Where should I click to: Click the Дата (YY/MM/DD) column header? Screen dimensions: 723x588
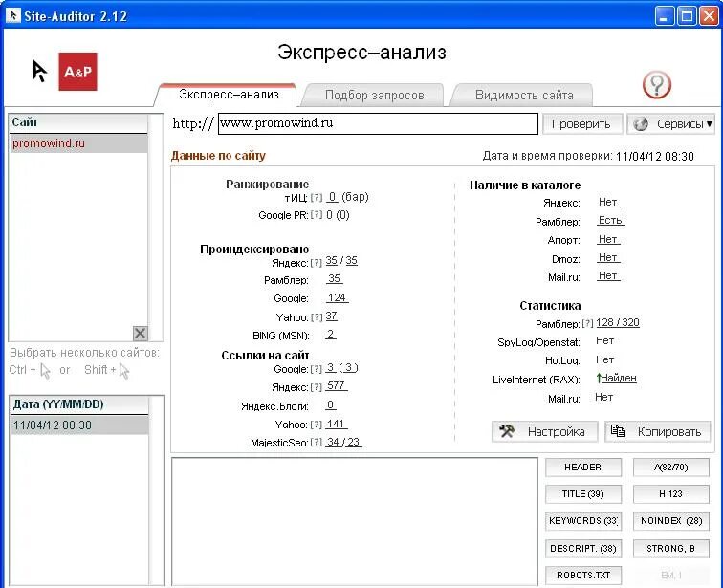(79, 404)
